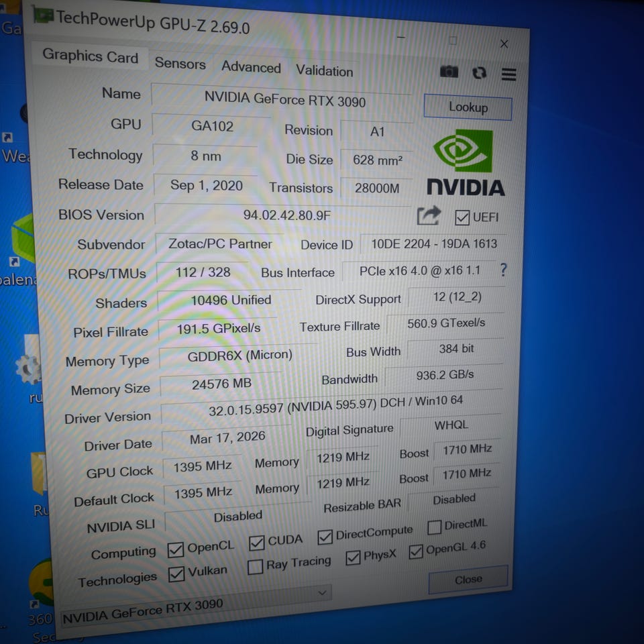Toggle the DirectML checkbox
This screenshot has height=644, width=644.
pos(434,527)
